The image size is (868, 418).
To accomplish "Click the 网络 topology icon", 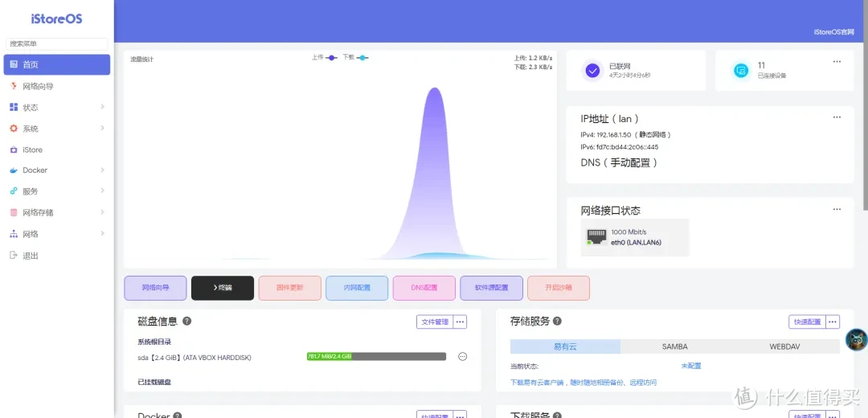I will (x=14, y=234).
